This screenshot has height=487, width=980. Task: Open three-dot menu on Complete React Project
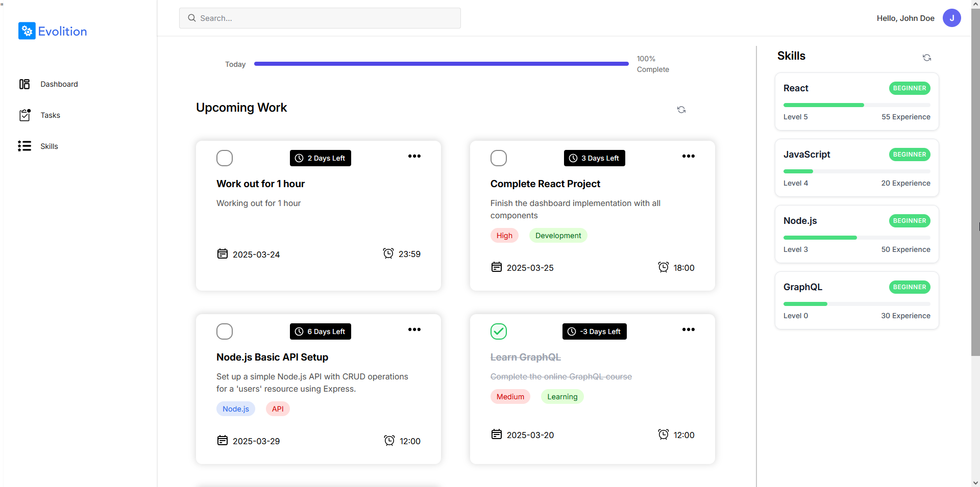click(x=689, y=156)
